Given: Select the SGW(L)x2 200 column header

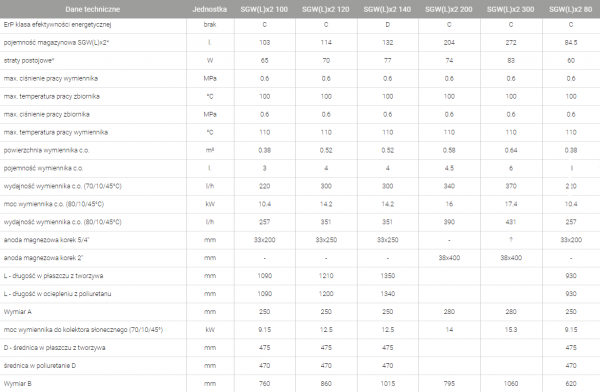Looking at the screenshot, I should [x=449, y=9].
